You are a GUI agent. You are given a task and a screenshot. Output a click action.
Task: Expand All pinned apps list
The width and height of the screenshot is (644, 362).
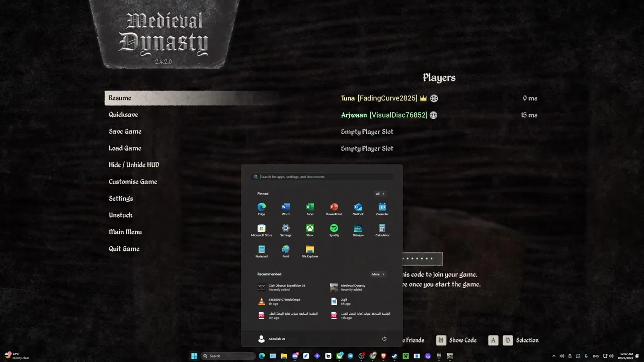[380, 194]
